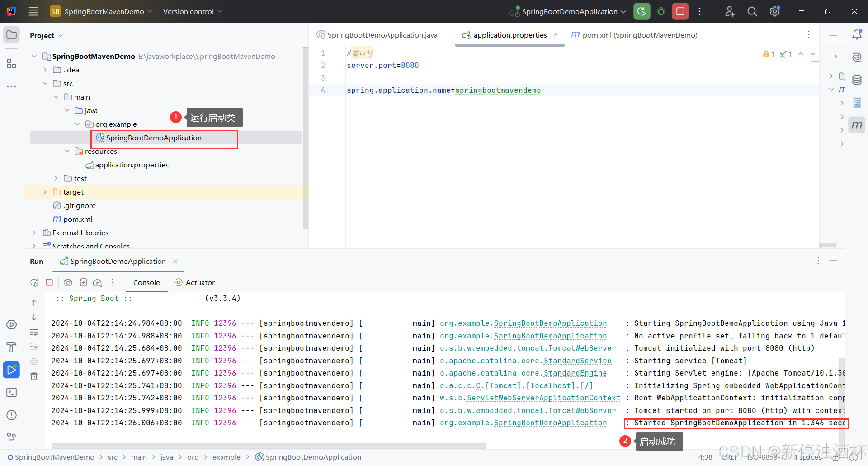Select application.properties in project tree
Image resolution: width=868 pixels, height=466 pixels.
pyautogui.click(x=127, y=165)
